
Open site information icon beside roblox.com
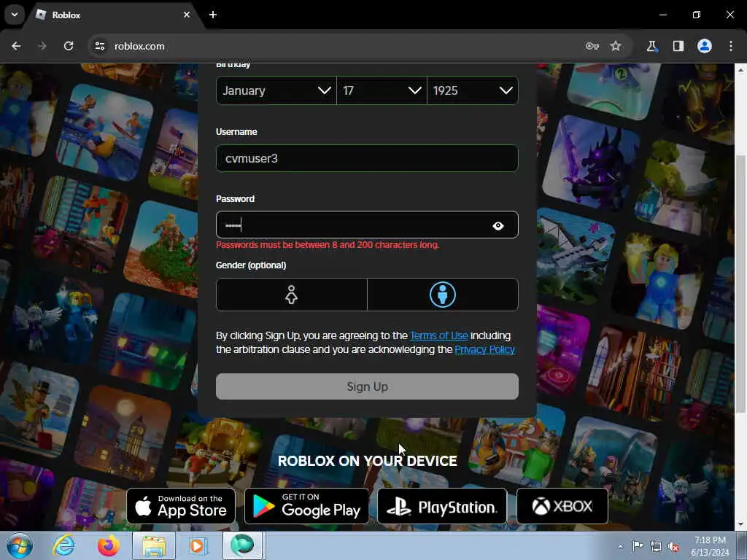tap(99, 46)
